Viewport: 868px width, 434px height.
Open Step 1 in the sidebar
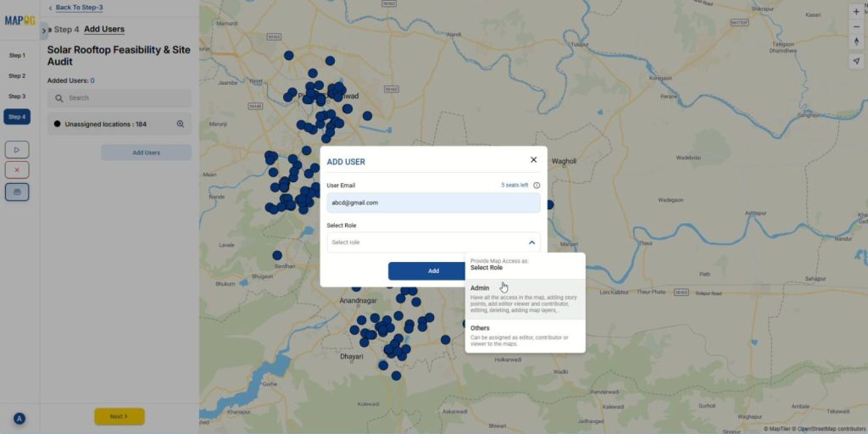(17, 55)
